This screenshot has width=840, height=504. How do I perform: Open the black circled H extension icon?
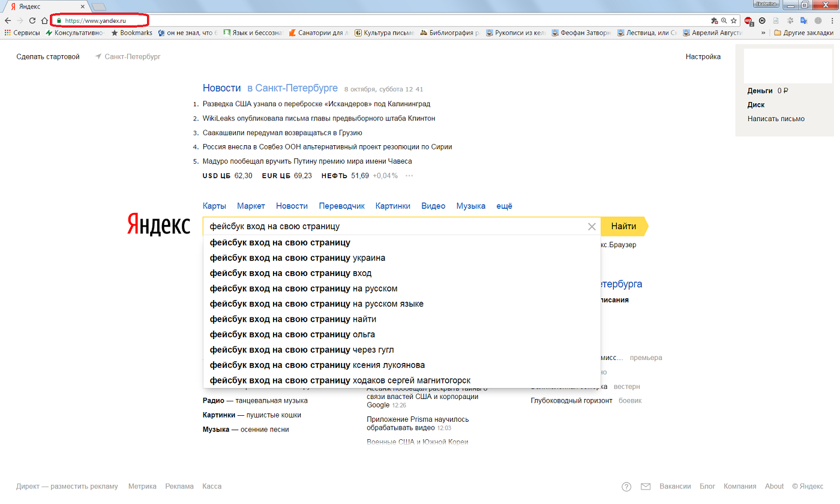click(762, 20)
